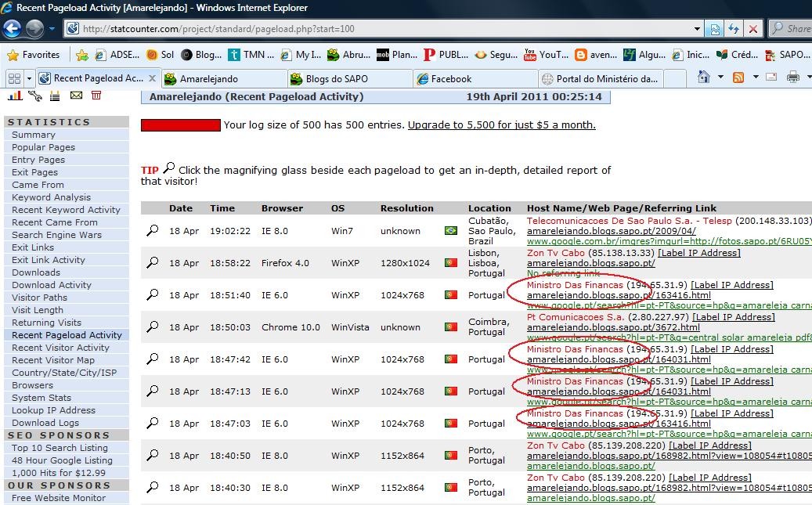Expand the address bar autocomplete dropdown
The image size is (812, 505).
point(697,29)
